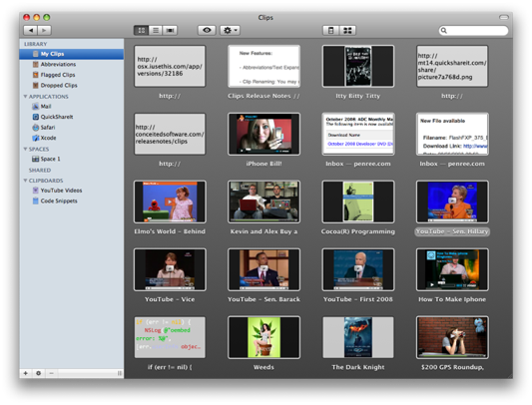The width and height of the screenshot is (532, 405).
Task: Click the search magnifier icon
Action: (444, 31)
